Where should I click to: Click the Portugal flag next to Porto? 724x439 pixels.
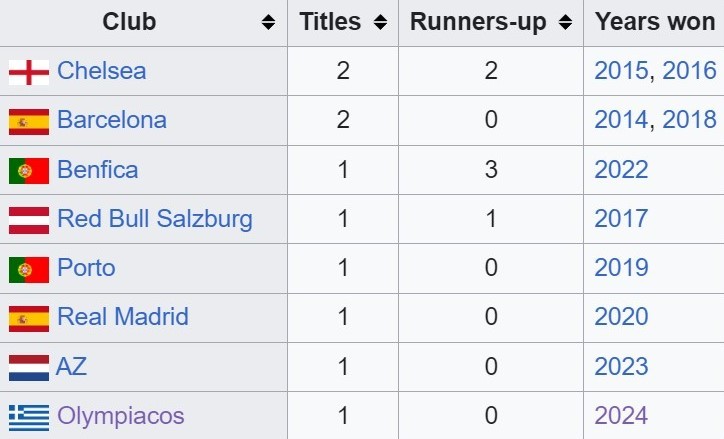[29, 269]
